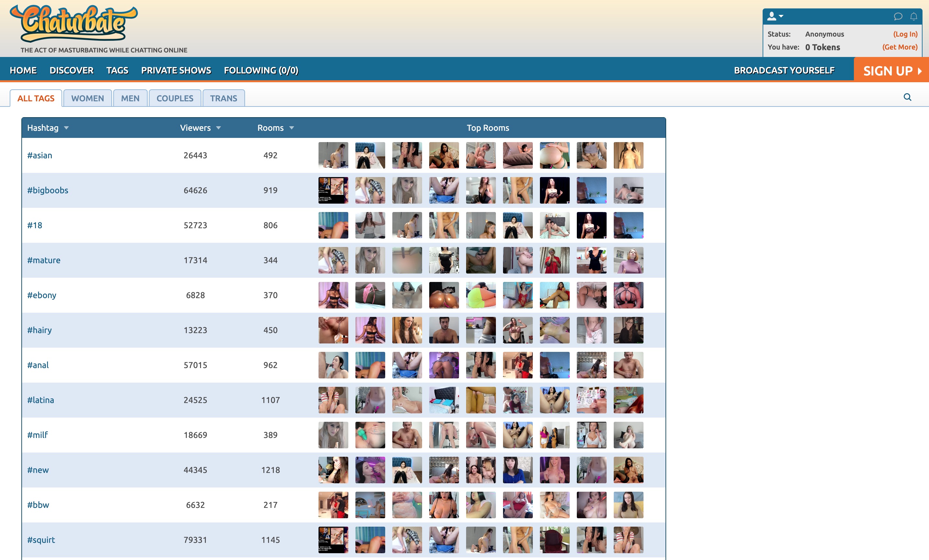Sort by the Viewers column arrow
This screenshot has width=929, height=560.
(x=218, y=128)
